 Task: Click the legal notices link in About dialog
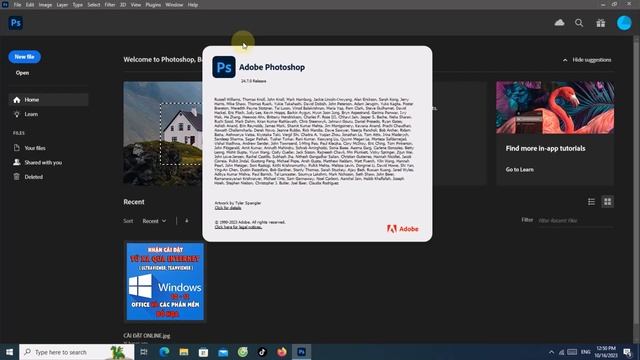[238, 227]
